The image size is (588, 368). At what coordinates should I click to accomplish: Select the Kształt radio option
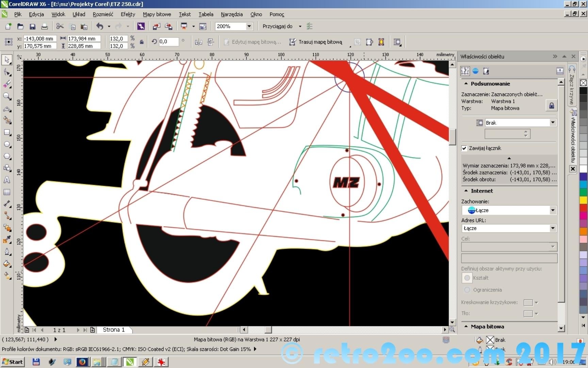click(467, 278)
